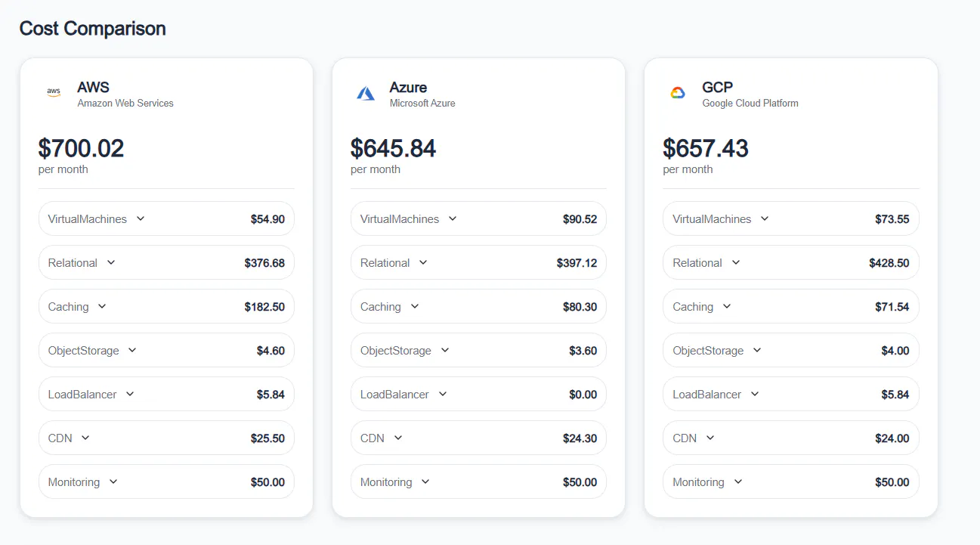The width and height of the screenshot is (980, 545).
Task: Open Azure ObjectStorage details chevron
Action: coord(445,350)
